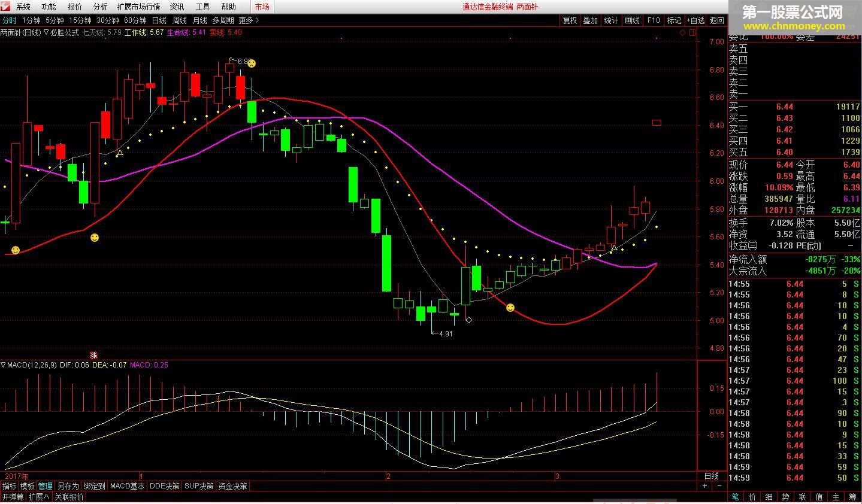Click the 统计 toolbar button
Viewport: 862px width, 504px height.
point(612,20)
